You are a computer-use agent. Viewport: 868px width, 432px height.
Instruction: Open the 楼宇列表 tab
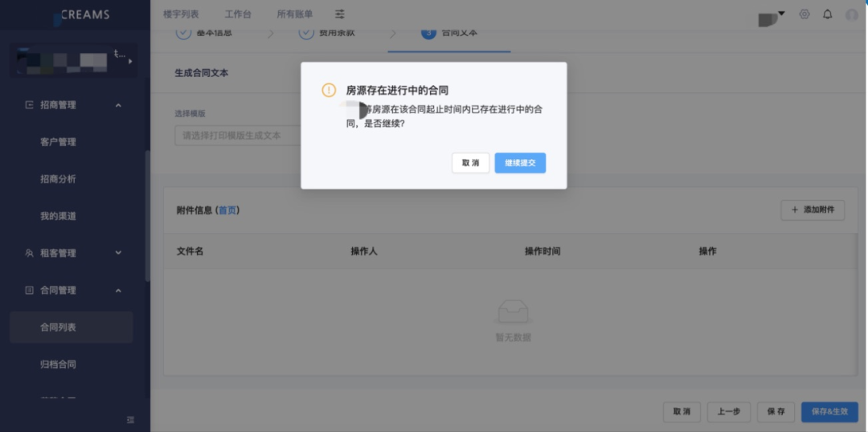pyautogui.click(x=181, y=14)
